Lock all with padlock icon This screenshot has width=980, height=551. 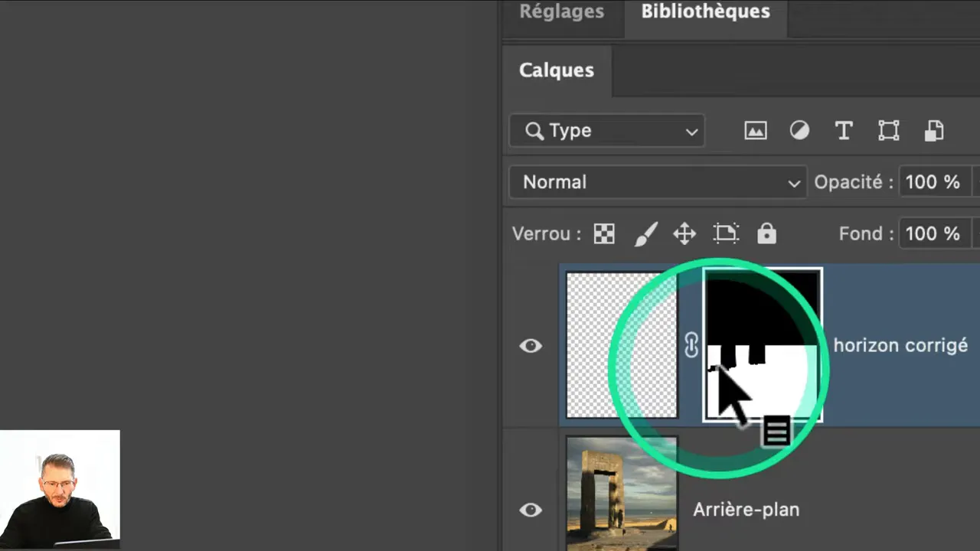pyautogui.click(x=766, y=234)
